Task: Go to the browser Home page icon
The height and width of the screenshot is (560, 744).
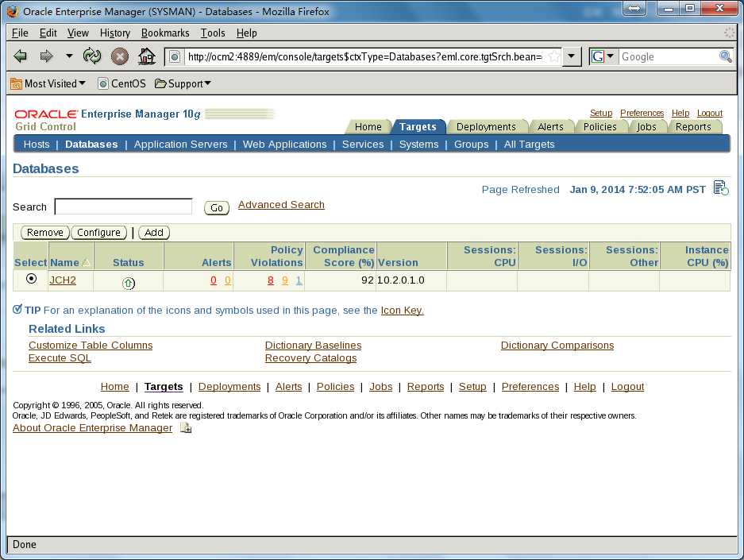Action: pyautogui.click(x=147, y=56)
